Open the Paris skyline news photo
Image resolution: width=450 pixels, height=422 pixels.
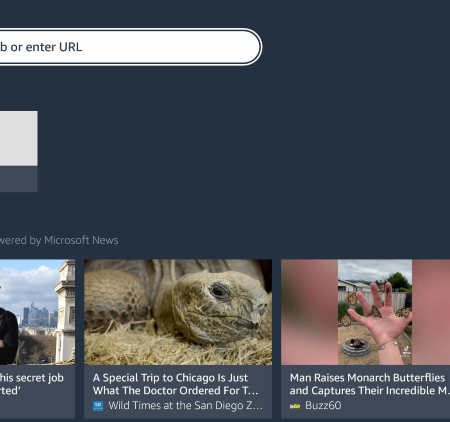point(37,312)
